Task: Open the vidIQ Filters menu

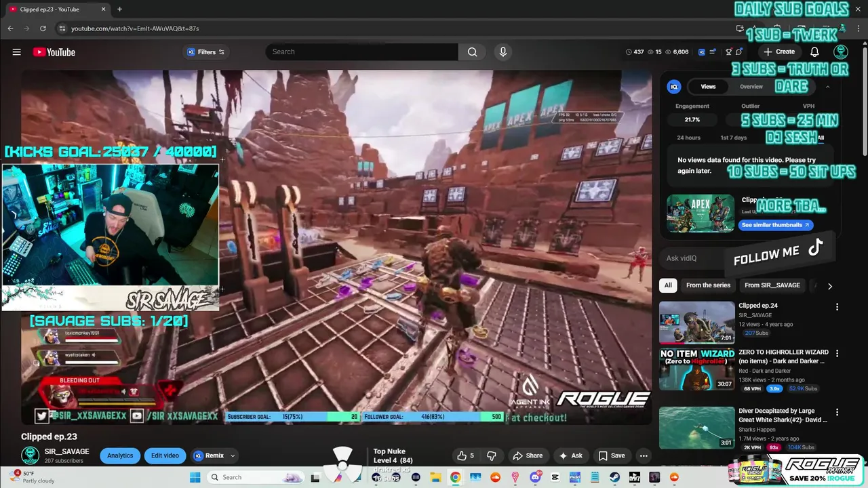Action: pyautogui.click(x=206, y=52)
